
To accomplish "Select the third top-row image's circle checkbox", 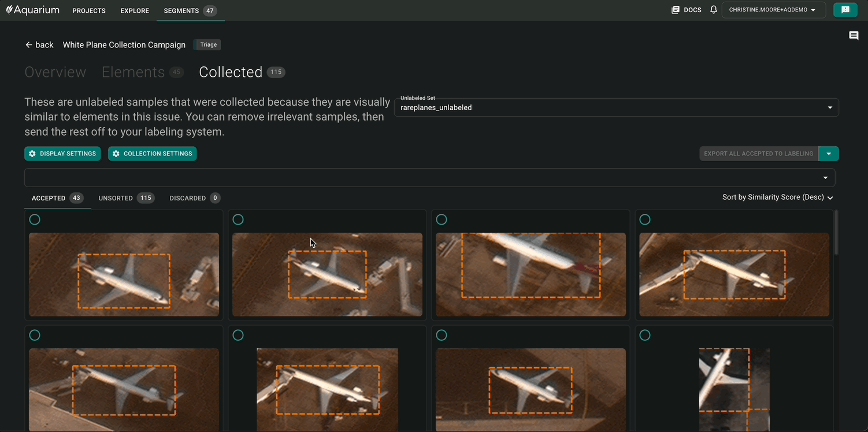I will click(442, 219).
